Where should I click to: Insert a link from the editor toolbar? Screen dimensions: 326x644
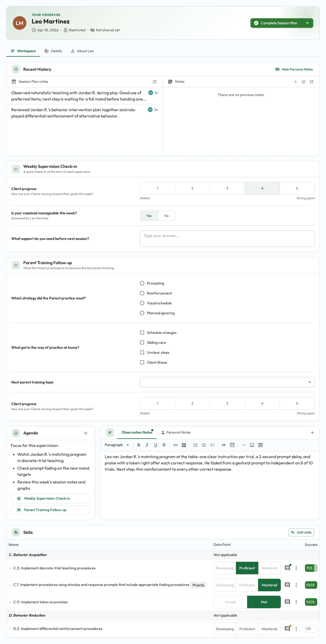click(x=175, y=445)
